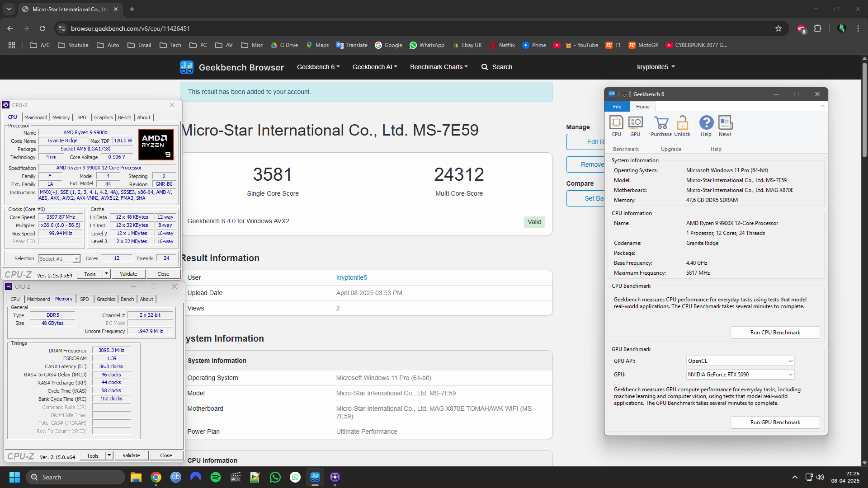Open Tools dropdown arrow in upper CPU-Z window
868x488 pixels.
[106, 274]
